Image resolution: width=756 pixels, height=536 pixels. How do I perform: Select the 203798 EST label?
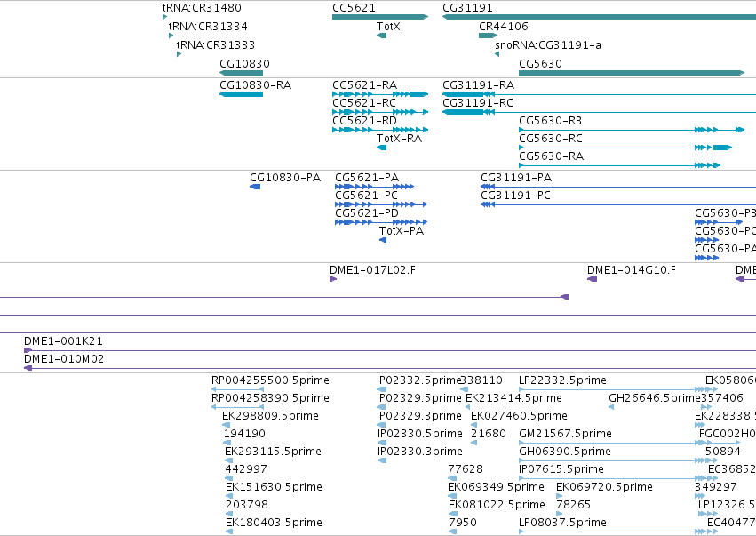pos(246,505)
